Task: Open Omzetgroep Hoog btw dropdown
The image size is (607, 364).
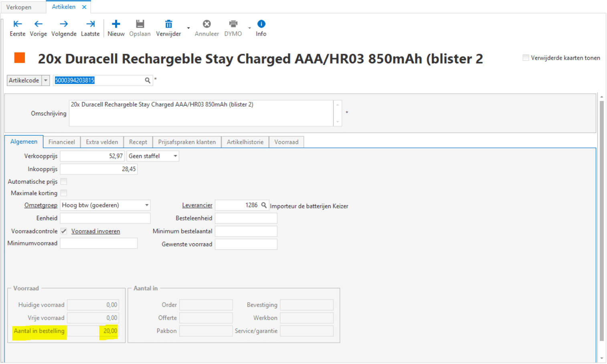Action: pyautogui.click(x=147, y=205)
